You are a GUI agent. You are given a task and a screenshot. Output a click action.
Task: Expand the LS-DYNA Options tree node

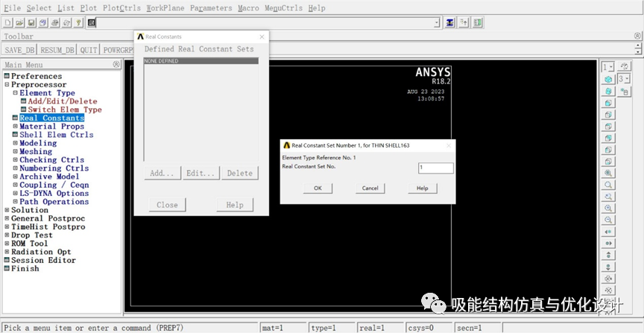(15, 194)
